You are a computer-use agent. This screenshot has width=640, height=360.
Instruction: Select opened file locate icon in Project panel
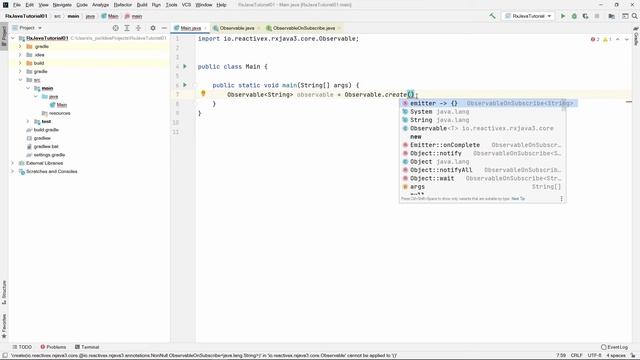point(116,28)
